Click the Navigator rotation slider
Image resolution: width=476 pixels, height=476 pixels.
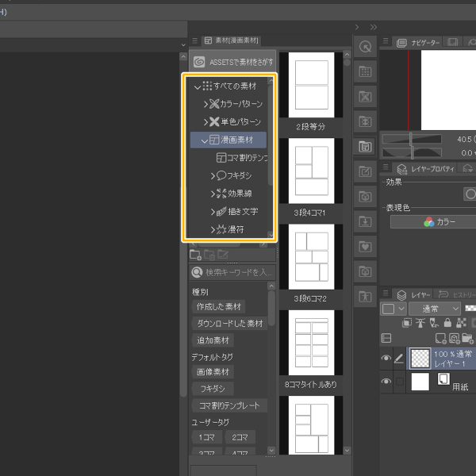[412, 152]
